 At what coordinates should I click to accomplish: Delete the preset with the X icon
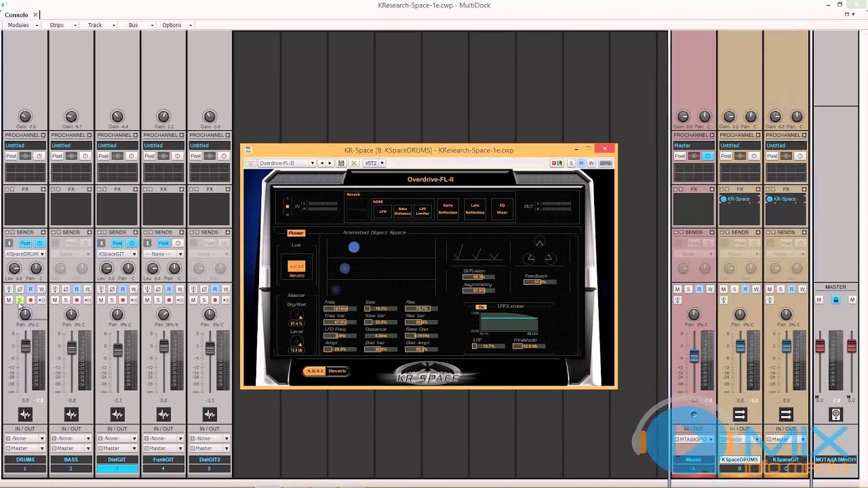[353, 163]
